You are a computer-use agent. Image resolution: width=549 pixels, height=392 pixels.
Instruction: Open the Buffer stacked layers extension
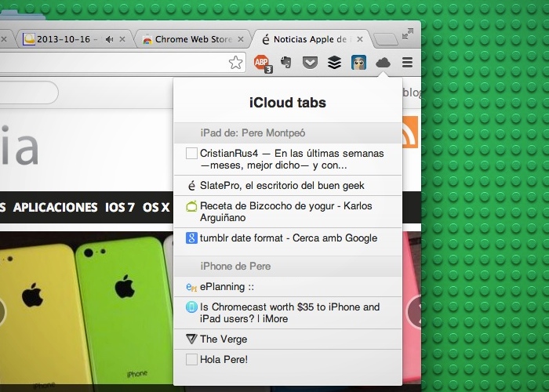point(334,63)
